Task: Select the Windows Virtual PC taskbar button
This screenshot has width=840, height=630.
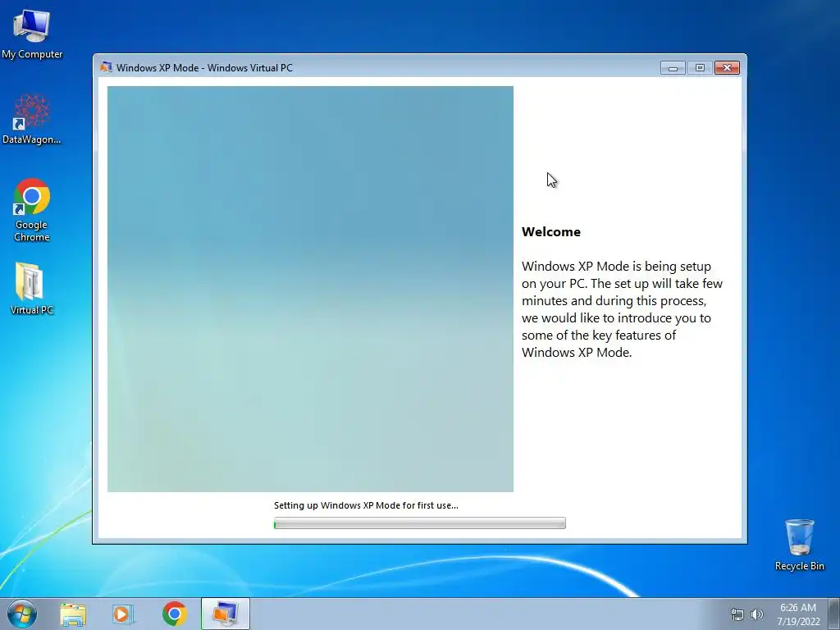Action: click(225, 614)
